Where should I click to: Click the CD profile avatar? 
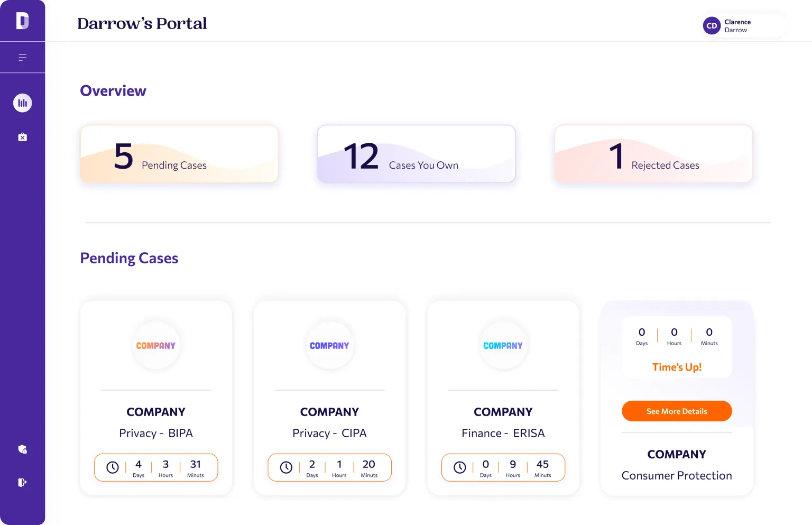point(712,25)
